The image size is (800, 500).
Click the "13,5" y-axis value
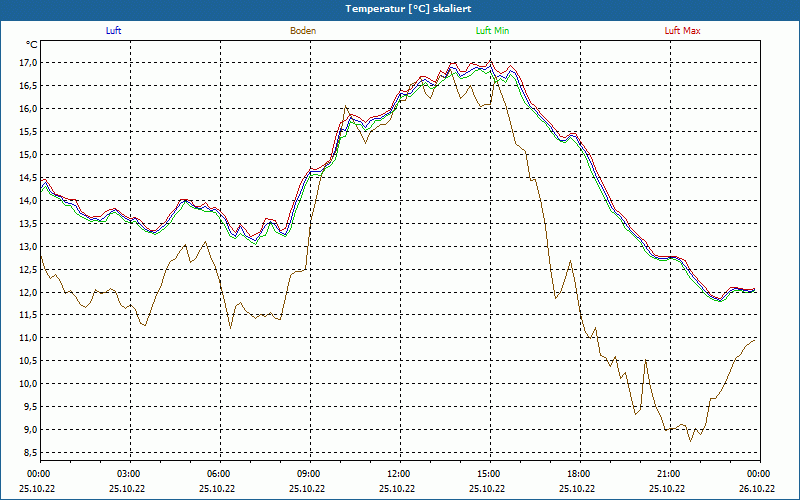[28, 223]
